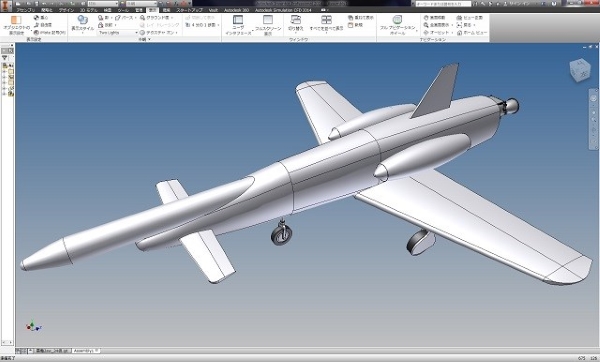Click the keyword search input field
This screenshot has height=362, width=600.
[x=443, y=3]
